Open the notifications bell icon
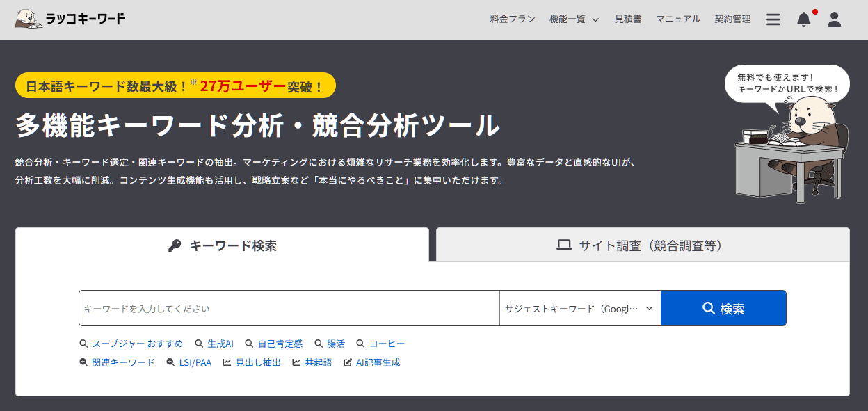 [x=803, y=19]
